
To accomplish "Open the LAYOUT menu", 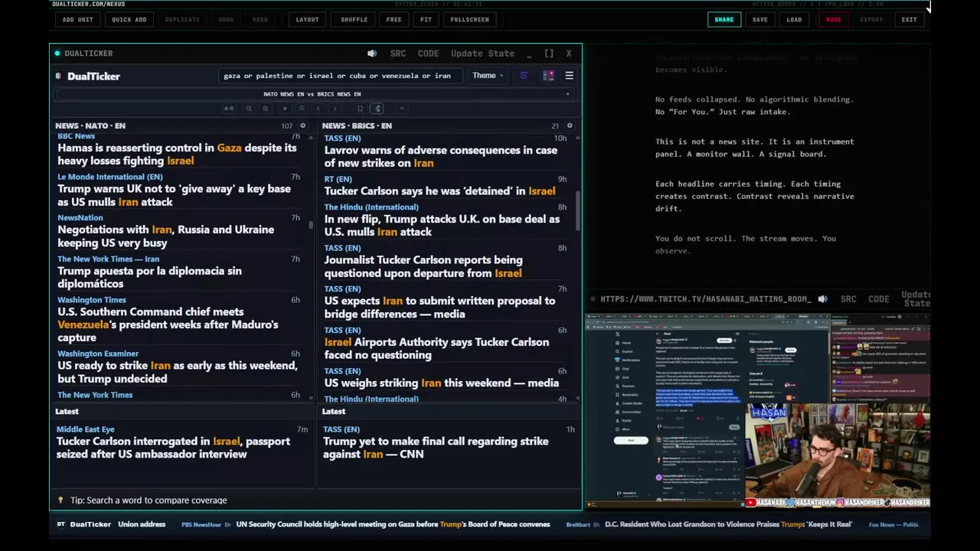I will pyautogui.click(x=307, y=19).
